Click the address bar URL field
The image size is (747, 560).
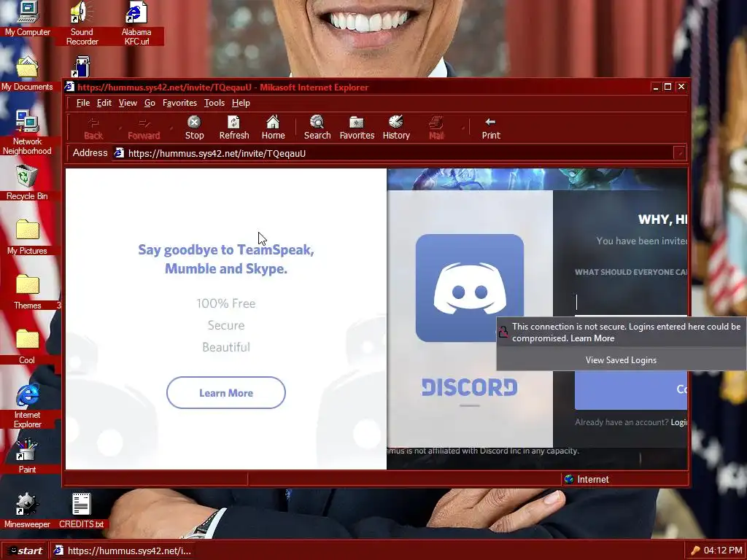tap(393, 153)
